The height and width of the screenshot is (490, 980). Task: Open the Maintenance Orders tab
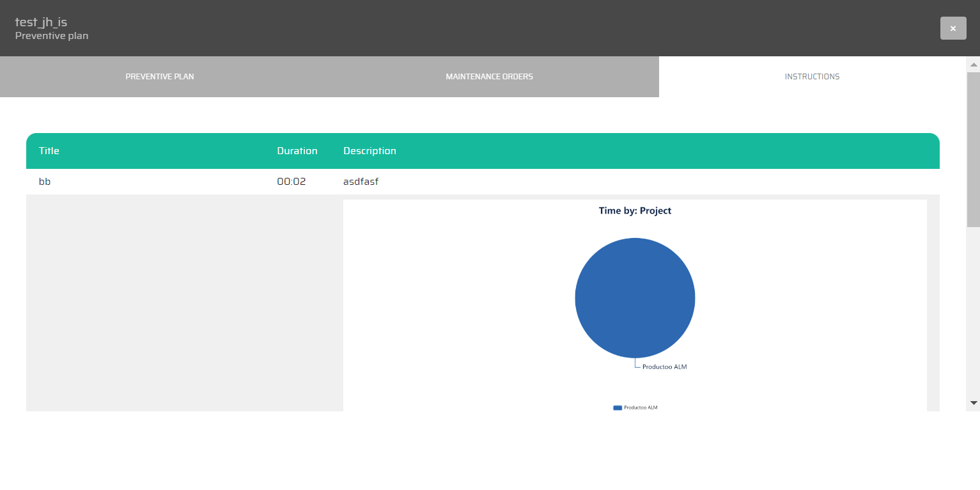pos(489,77)
